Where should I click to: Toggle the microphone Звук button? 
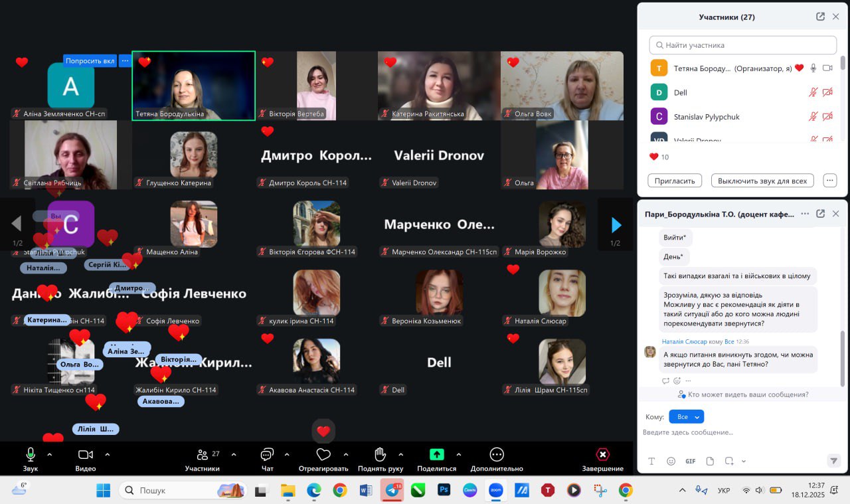coord(31,455)
